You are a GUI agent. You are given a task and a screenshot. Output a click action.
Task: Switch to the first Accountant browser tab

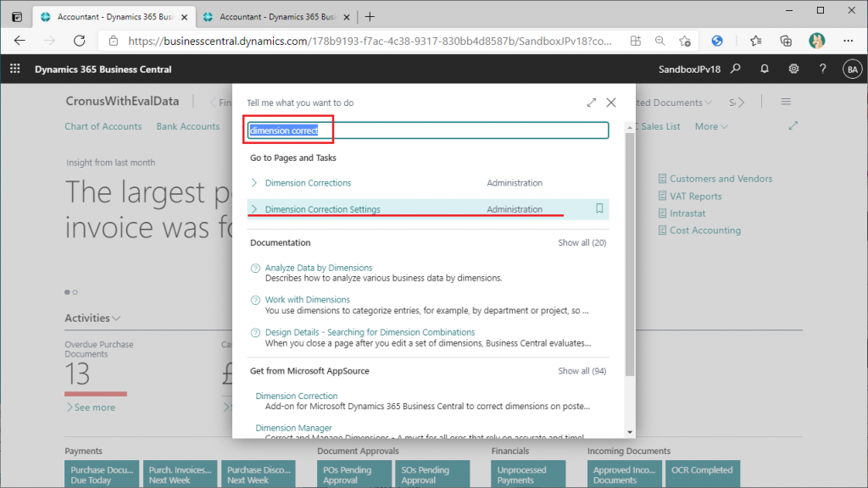[x=115, y=17]
